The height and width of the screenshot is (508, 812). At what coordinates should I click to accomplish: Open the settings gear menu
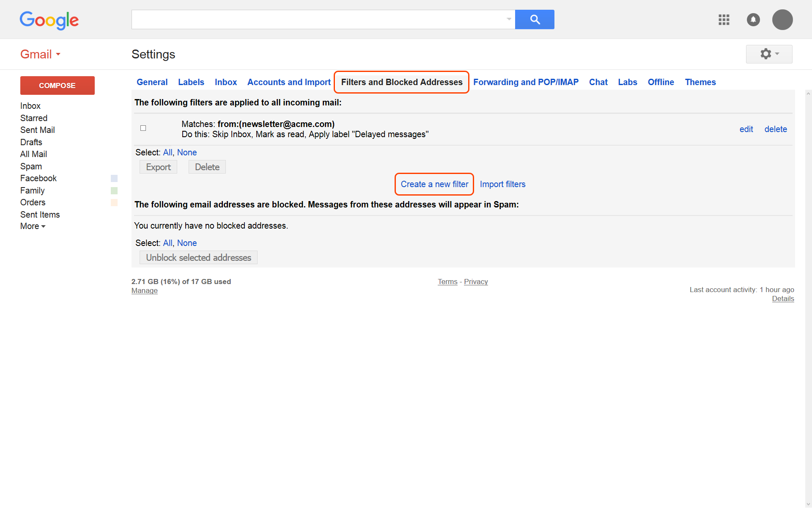tap(769, 54)
